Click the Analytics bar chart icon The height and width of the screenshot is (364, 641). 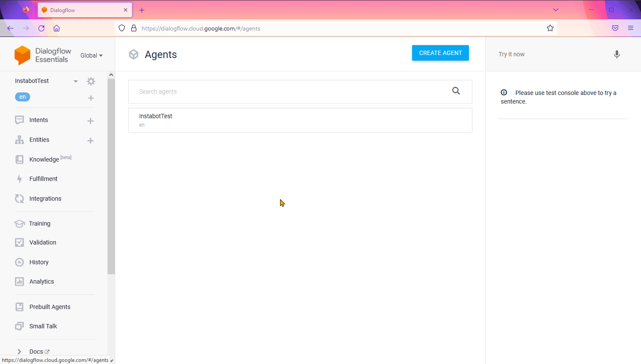click(19, 281)
